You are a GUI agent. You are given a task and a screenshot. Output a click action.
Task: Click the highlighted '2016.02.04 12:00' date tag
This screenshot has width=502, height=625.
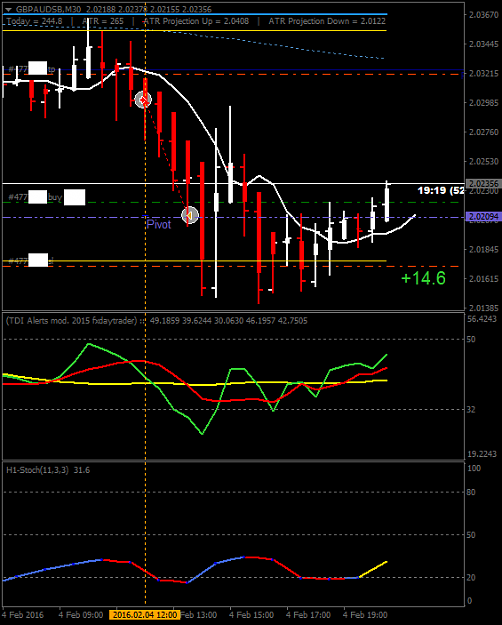pyautogui.click(x=145, y=615)
